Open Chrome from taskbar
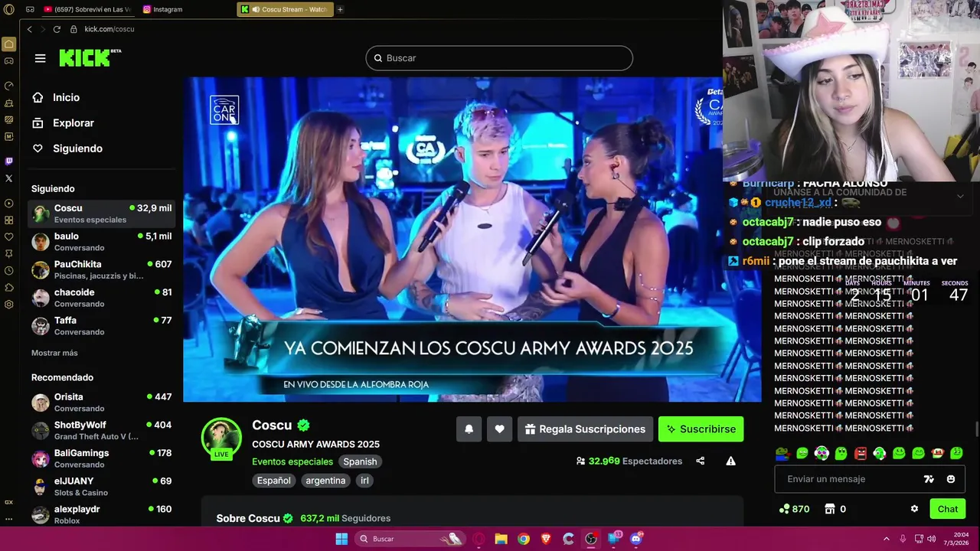980x551 pixels. [523, 539]
